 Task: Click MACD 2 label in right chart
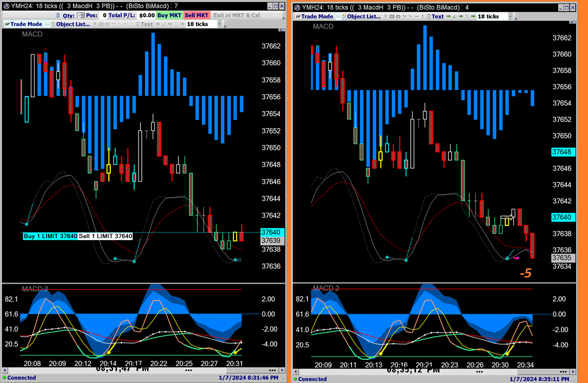326,288
